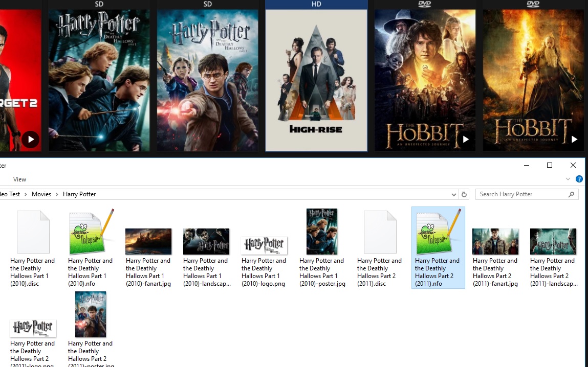Open the View ribbon tab
Screen dimensions: 588x367
point(19,179)
